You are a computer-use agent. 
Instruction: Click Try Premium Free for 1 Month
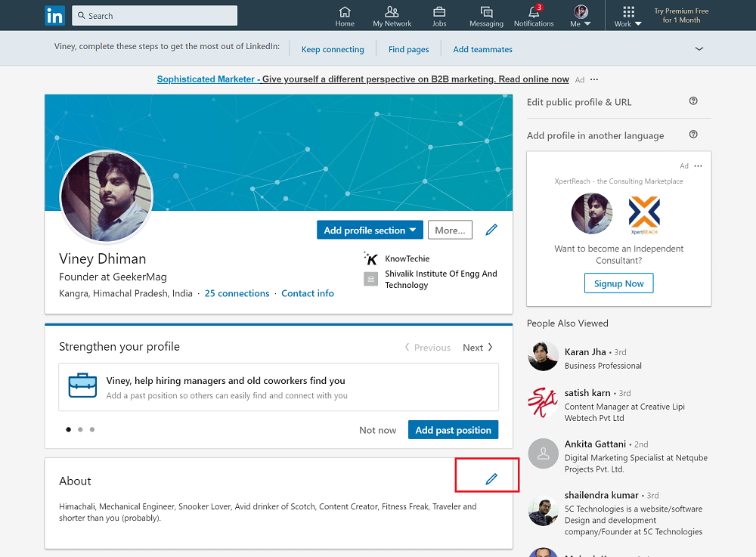tap(681, 15)
